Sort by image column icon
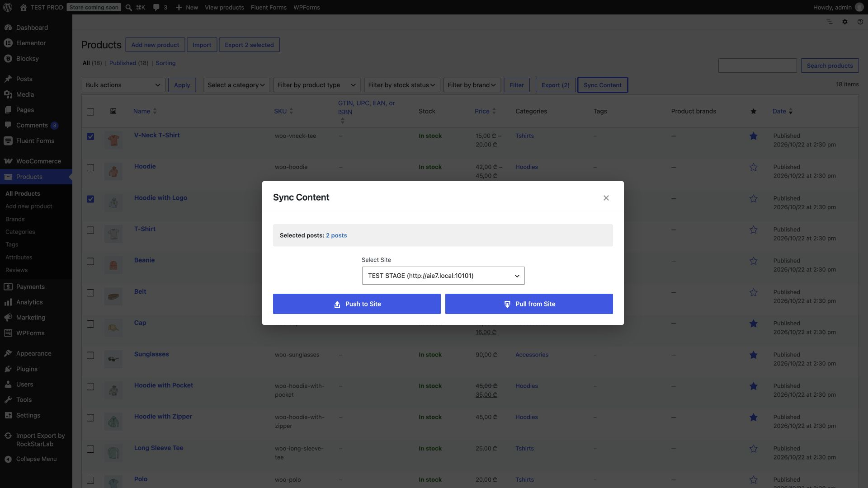 (113, 111)
